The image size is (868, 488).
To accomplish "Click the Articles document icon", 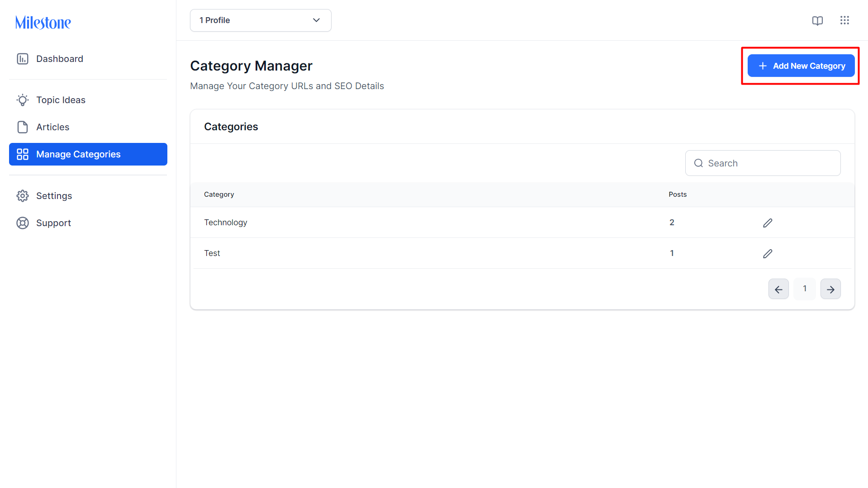I will pos(23,127).
